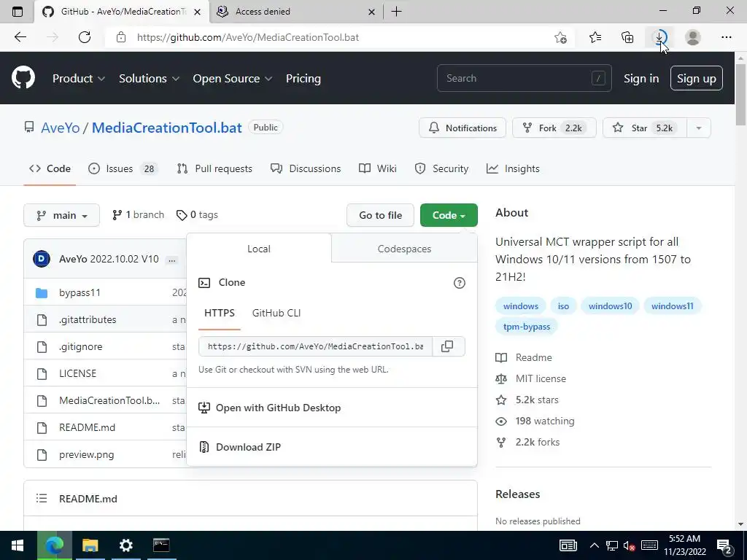Open notification center icon
Screen dimensions: 747x560
(x=724, y=545)
